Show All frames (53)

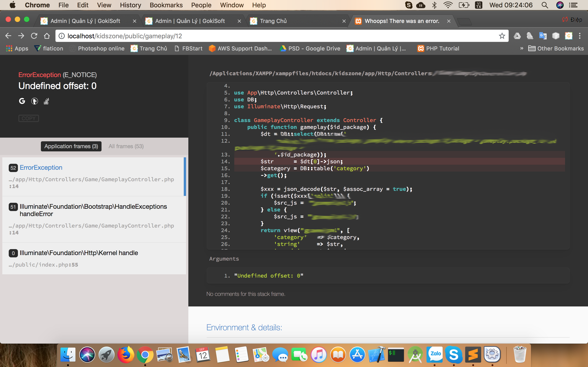pos(126,146)
